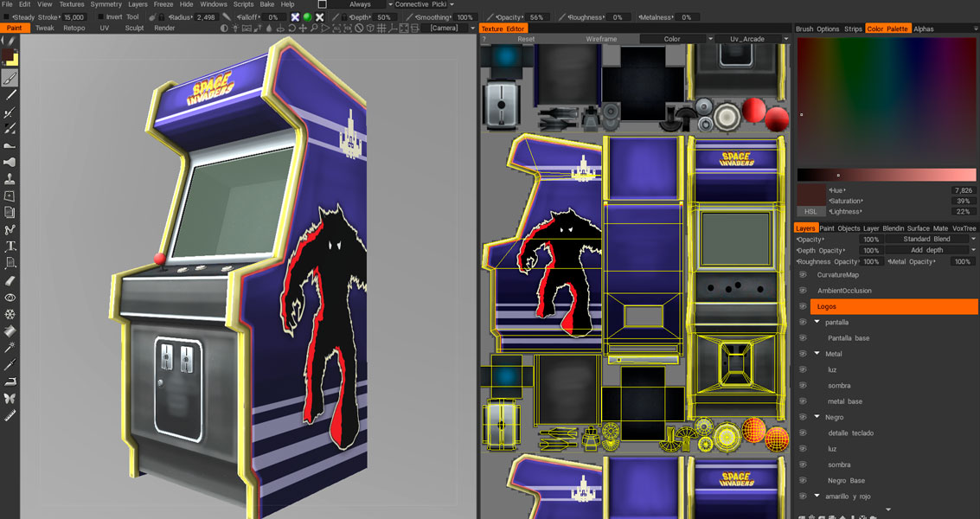Click the butterfly icon in left toolbar
Screen dimensions: 980x519
coord(10,399)
